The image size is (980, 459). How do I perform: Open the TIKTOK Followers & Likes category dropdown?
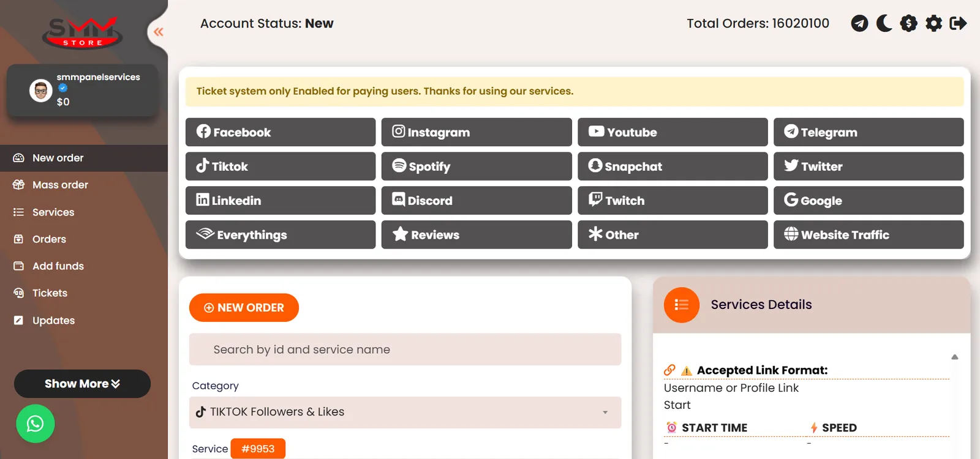[x=405, y=412]
